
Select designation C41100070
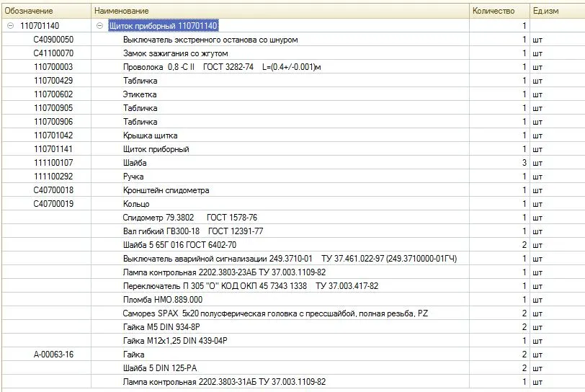click(53, 53)
